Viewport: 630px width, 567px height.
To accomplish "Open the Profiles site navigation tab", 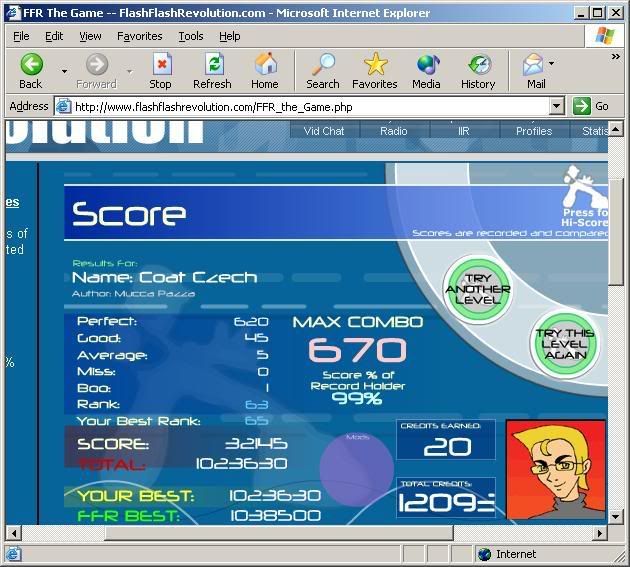I will point(533,131).
